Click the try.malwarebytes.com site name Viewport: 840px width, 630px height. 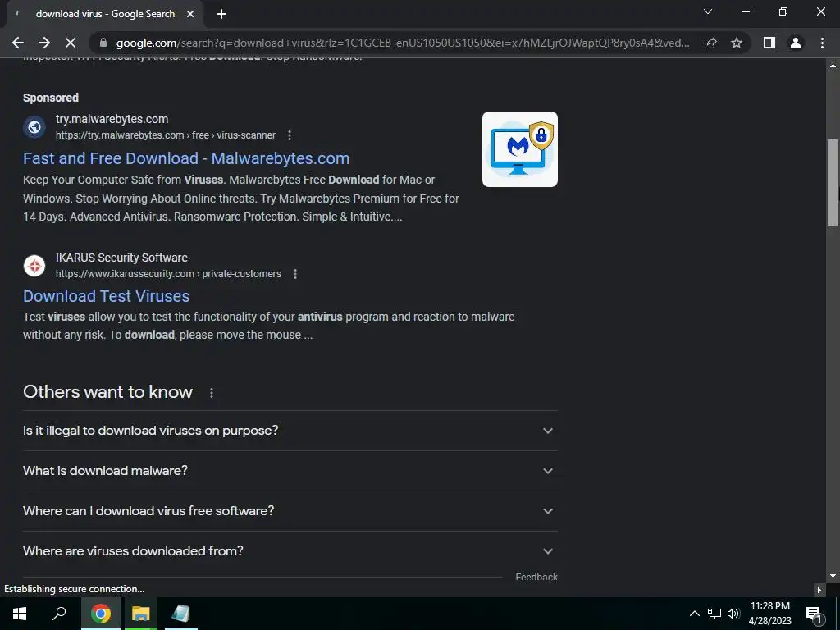click(112, 119)
